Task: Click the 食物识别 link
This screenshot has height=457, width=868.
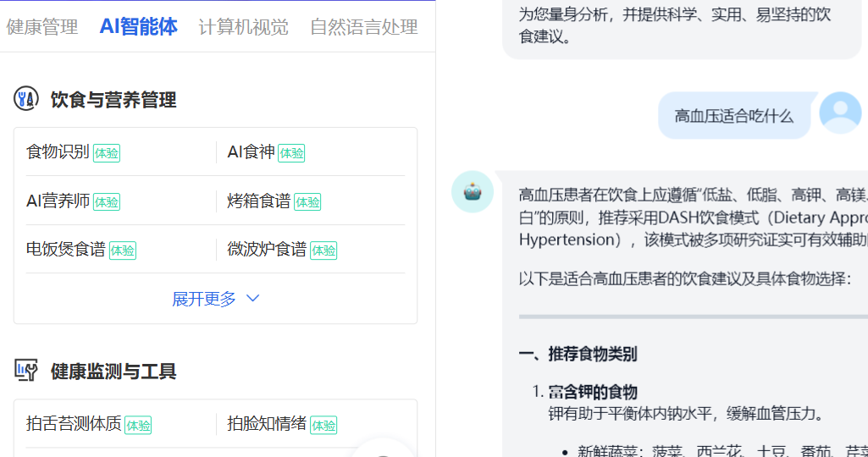Action: [x=58, y=152]
